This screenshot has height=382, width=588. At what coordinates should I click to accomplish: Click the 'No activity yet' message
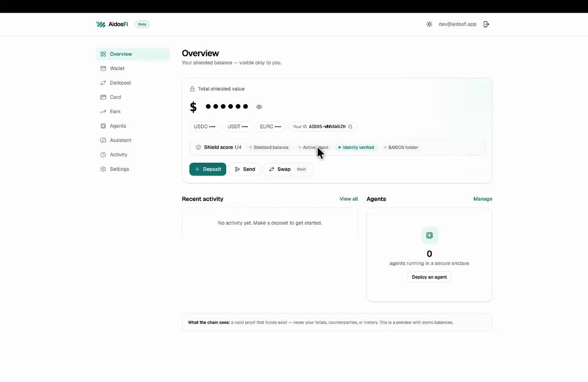point(270,223)
